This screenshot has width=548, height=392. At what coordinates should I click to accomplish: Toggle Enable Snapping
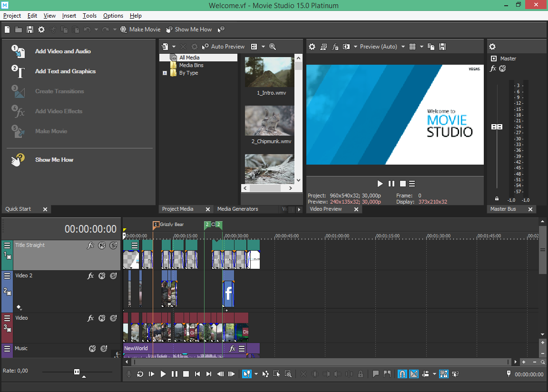coord(402,374)
